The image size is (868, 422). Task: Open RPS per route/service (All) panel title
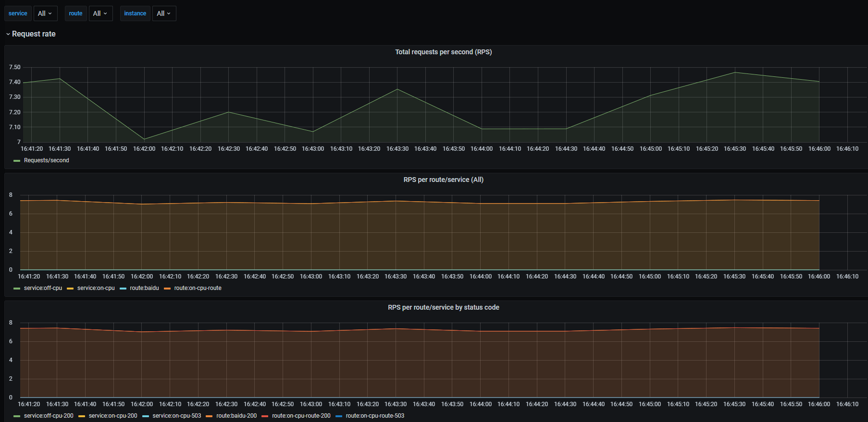click(x=443, y=180)
